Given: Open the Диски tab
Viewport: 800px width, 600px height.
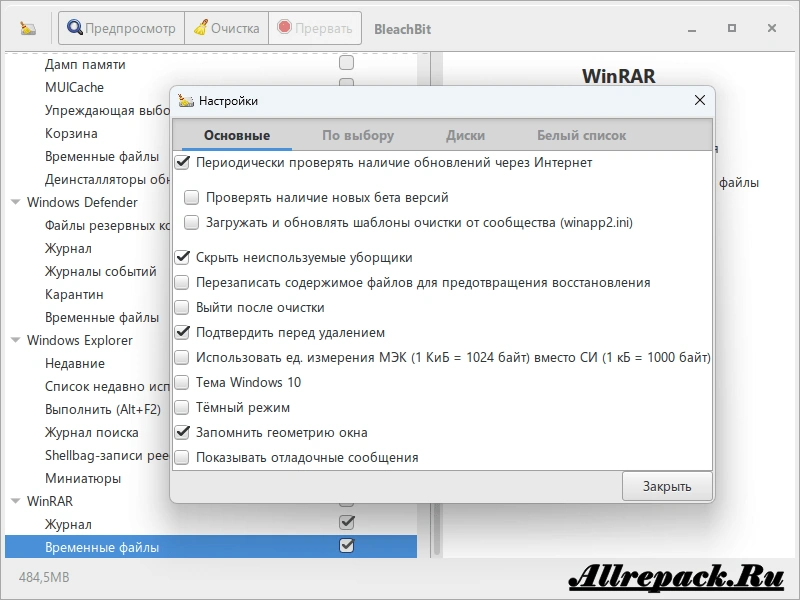Looking at the screenshot, I should pos(465,136).
